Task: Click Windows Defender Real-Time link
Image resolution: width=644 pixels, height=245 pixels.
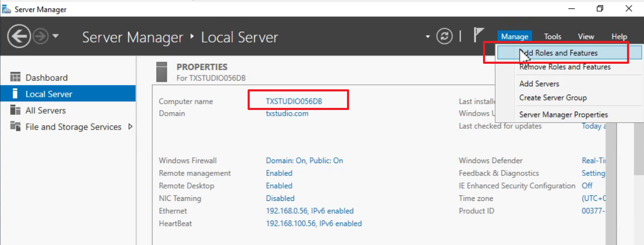Action: 594,160
